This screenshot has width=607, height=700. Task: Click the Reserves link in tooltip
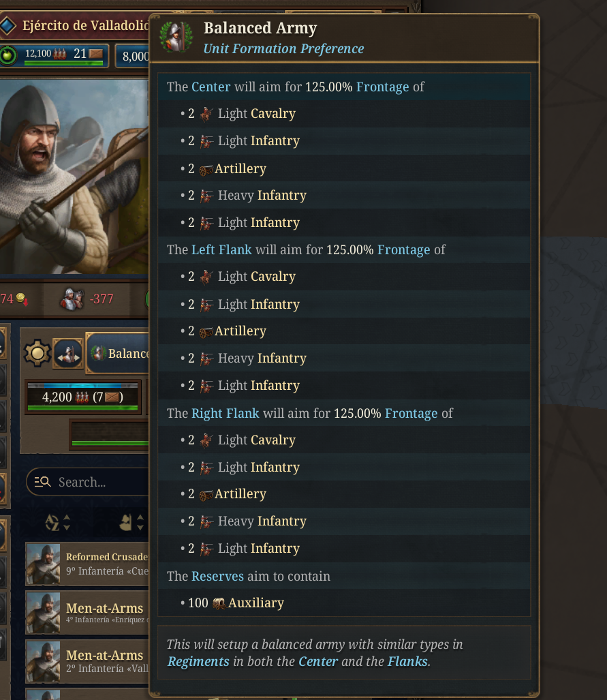(217, 577)
